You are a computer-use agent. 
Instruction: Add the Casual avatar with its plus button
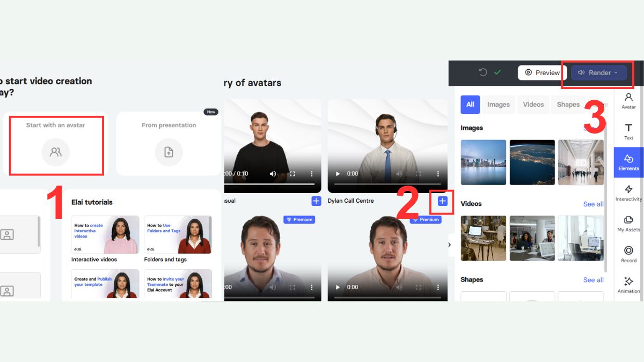(316, 201)
